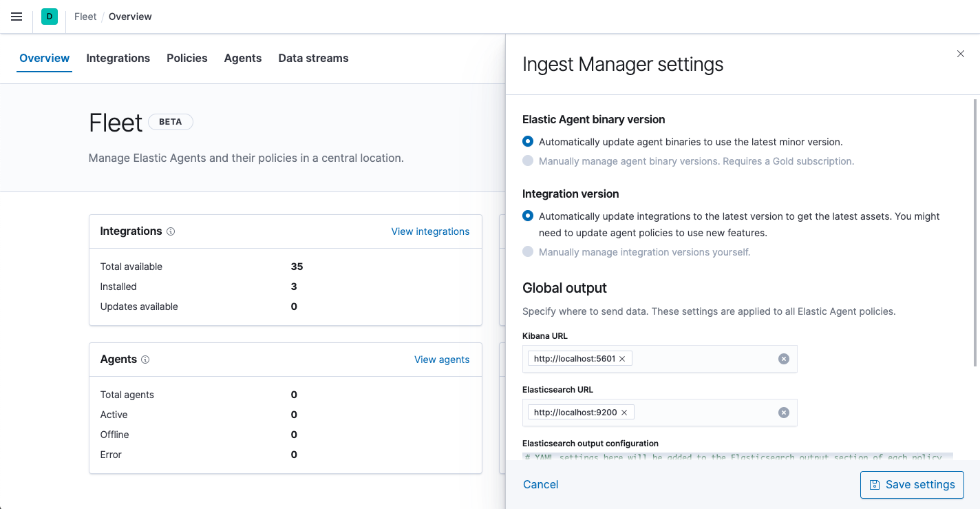The image size is (980, 509).
Task: Select automatically update integrations option
Action: [528, 216]
